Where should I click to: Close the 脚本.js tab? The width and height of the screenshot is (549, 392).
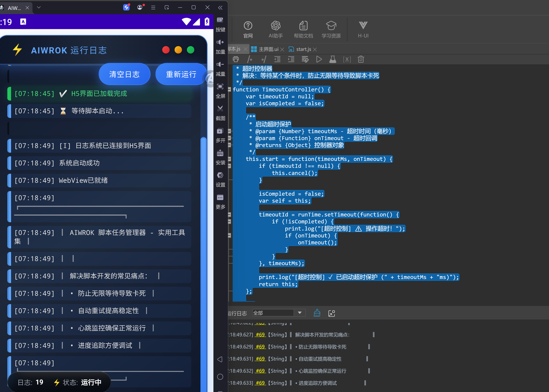[x=245, y=49]
